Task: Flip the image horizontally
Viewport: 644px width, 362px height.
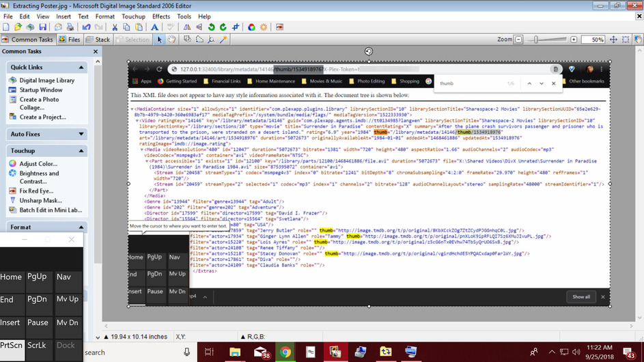Action: tap(187, 27)
